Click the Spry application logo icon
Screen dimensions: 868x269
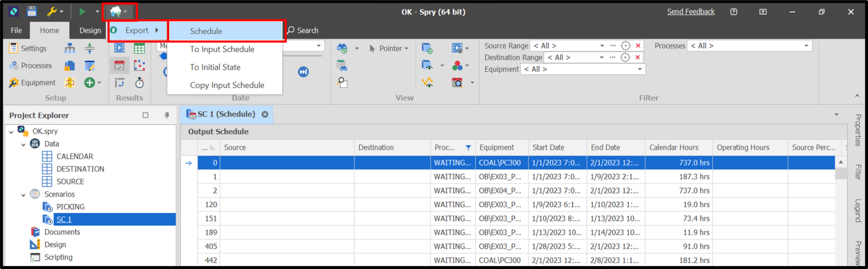click(x=14, y=11)
